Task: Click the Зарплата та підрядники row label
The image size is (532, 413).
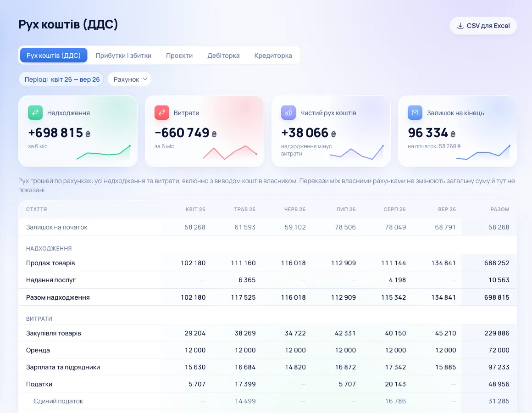Action: click(63, 367)
